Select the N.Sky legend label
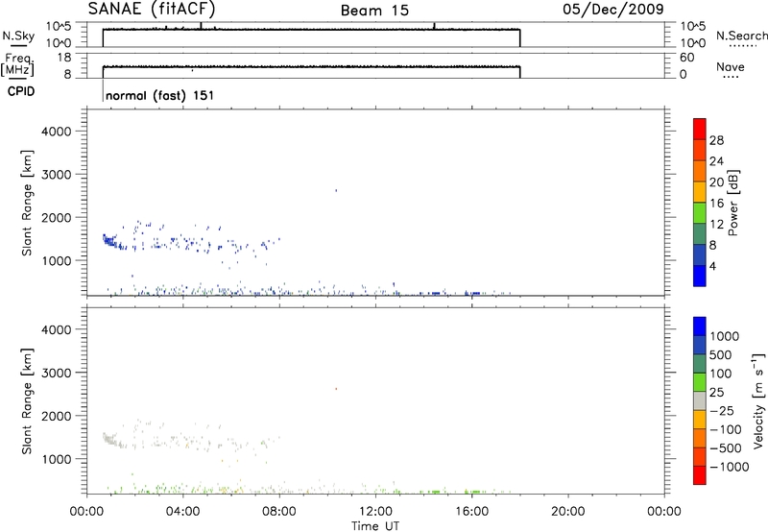 point(18,36)
